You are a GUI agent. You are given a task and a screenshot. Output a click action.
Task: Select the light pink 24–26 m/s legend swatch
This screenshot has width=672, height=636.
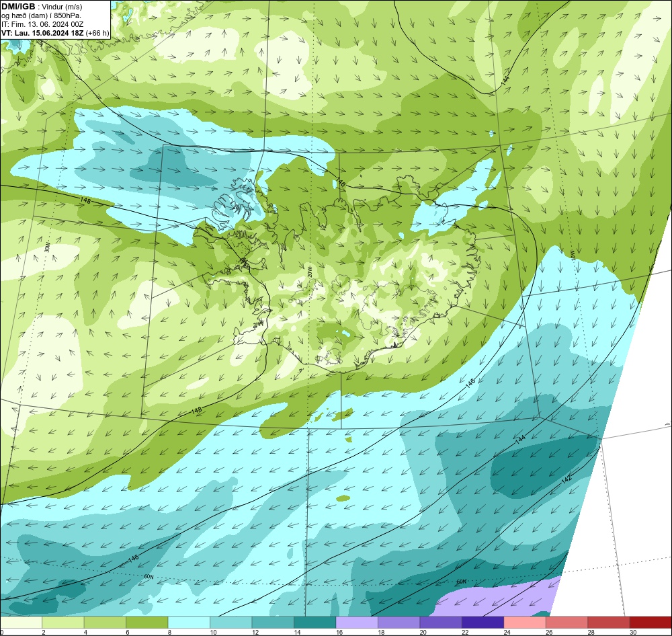click(x=525, y=623)
